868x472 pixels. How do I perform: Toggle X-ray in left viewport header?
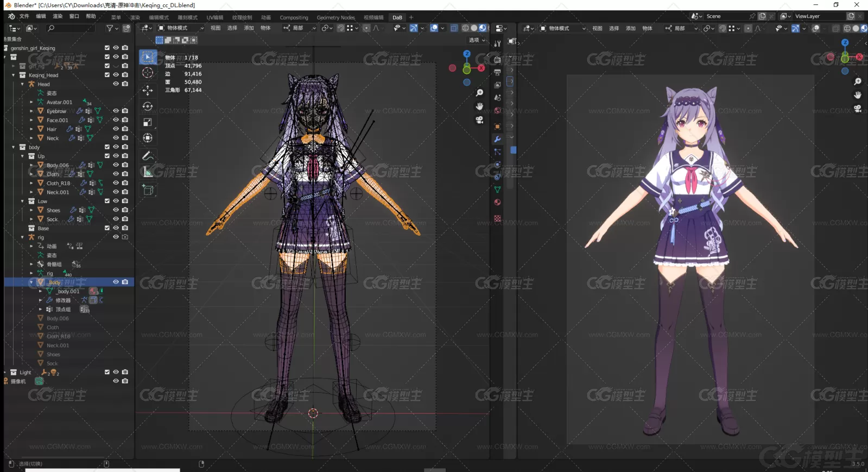click(454, 28)
